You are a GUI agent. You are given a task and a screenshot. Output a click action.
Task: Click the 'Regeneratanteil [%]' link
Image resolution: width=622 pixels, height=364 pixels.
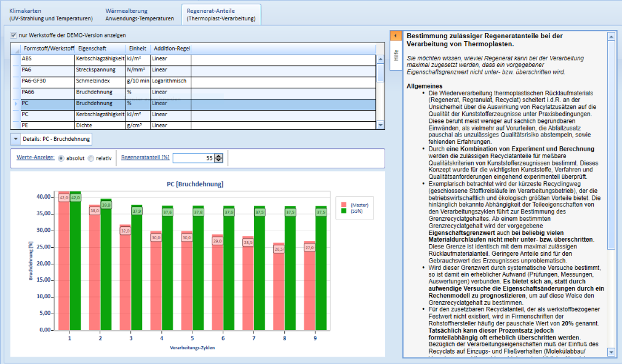coord(145,157)
